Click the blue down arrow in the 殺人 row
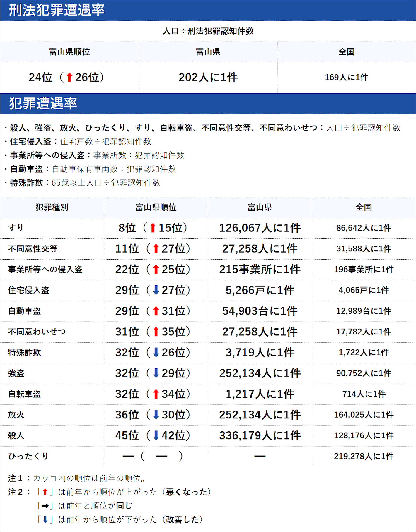The height and width of the screenshot is (532, 416). (x=156, y=436)
